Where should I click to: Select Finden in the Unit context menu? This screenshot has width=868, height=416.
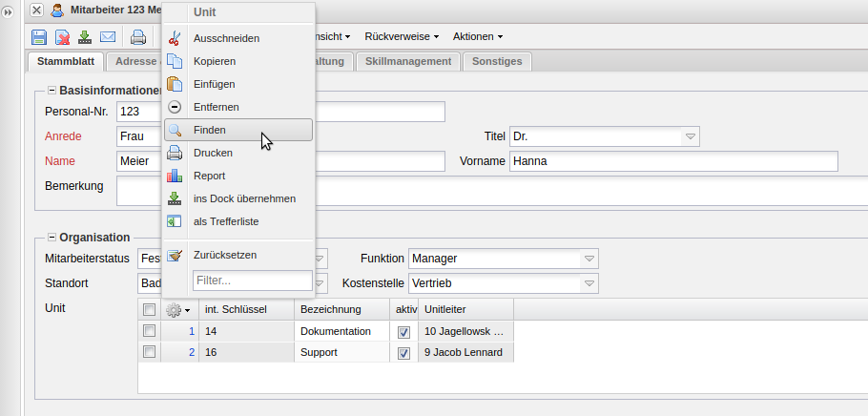[210, 130]
